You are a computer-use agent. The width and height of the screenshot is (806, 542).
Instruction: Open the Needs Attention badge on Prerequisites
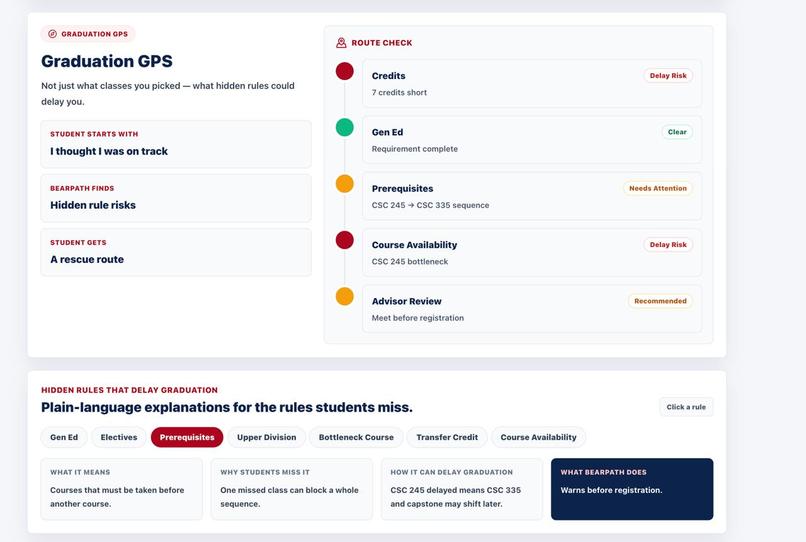tap(657, 188)
